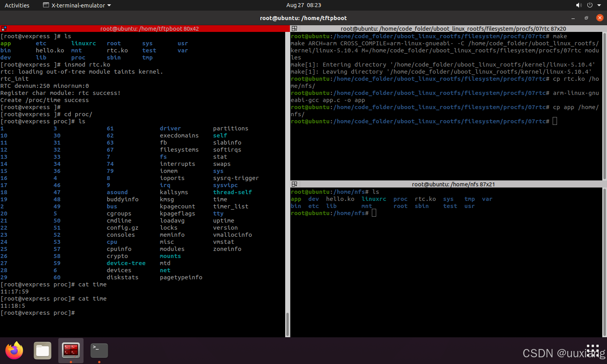Click the cursor at the 07rtc prompt

pos(555,121)
